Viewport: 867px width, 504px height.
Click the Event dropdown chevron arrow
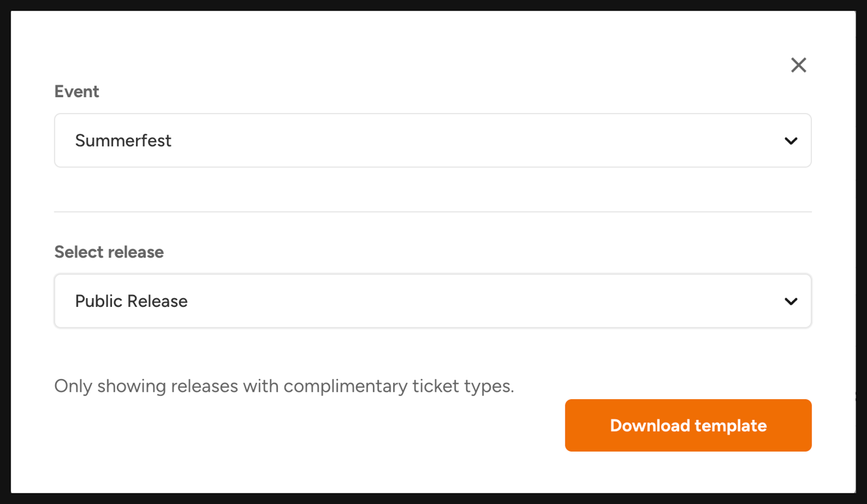click(x=791, y=141)
